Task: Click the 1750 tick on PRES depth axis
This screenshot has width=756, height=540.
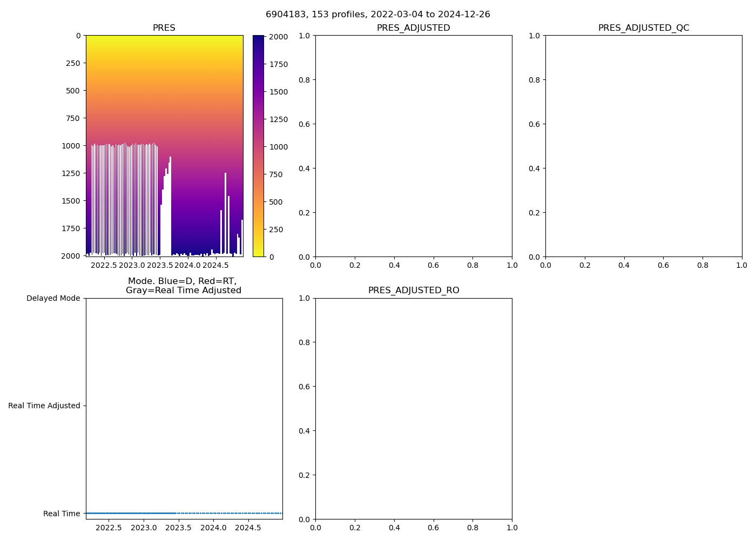Action: tap(71, 228)
